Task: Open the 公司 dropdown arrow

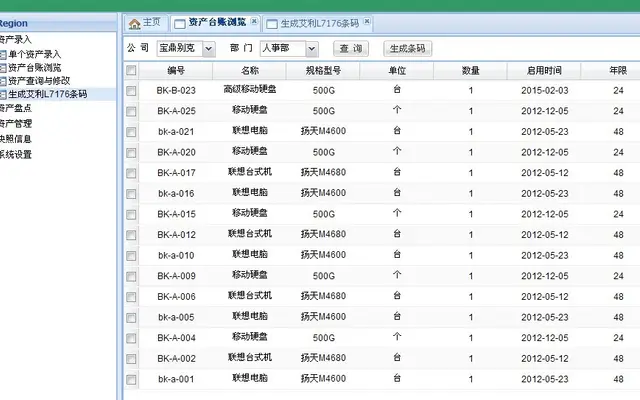Action: click(209, 49)
